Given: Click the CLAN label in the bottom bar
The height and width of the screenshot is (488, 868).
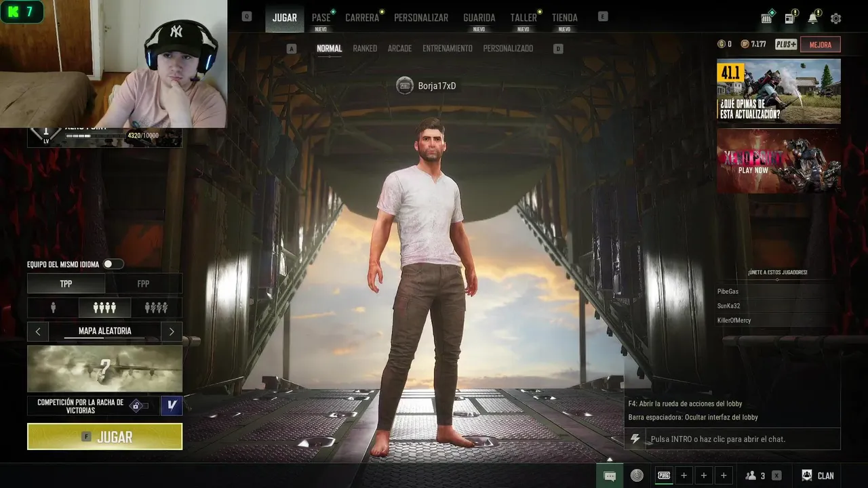Looking at the screenshot, I should coord(826,476).
